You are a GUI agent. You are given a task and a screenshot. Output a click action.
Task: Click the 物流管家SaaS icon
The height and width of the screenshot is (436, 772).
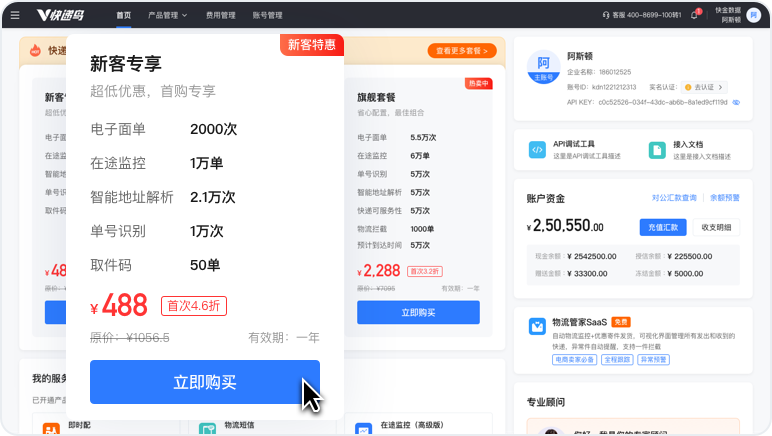point(537,326)
